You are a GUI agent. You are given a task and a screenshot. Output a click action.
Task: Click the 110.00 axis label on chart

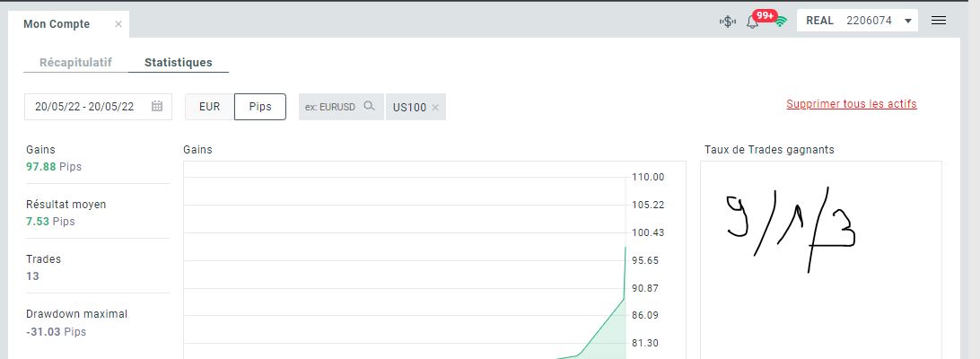click(648, 177)
